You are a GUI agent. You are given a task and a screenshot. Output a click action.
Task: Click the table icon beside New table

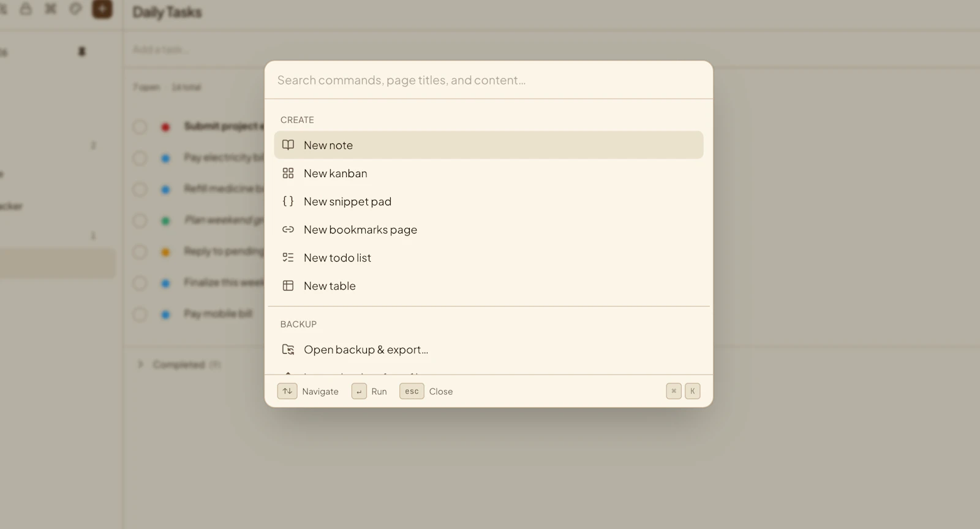tap(288, 286)
